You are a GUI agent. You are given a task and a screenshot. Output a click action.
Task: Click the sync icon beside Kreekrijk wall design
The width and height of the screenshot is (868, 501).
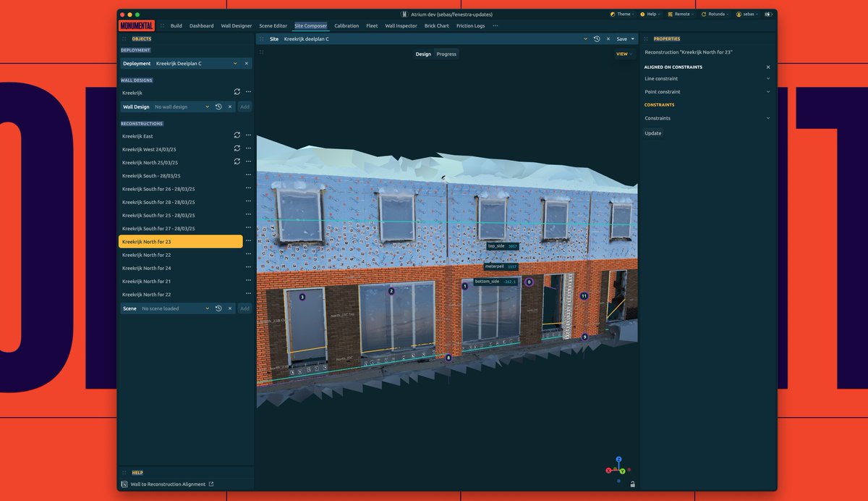point(237,92)
